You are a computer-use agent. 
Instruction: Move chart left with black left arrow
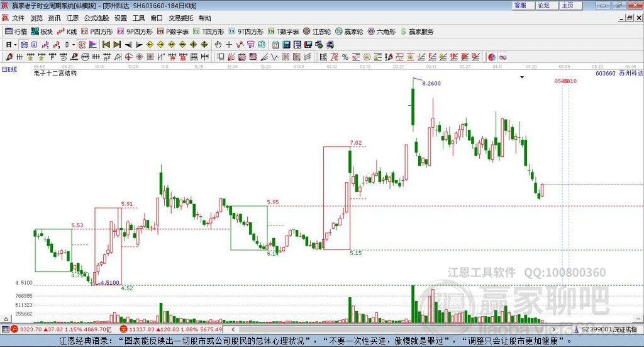click(x=128, y=45)
